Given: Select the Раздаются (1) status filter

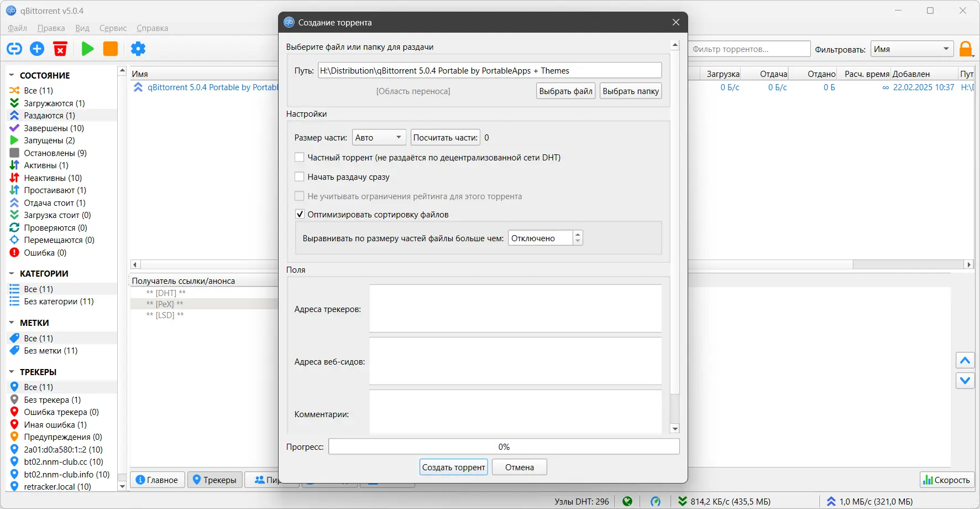Looking at the screenshot, I should pyautogui.click(x=49, y=116).
